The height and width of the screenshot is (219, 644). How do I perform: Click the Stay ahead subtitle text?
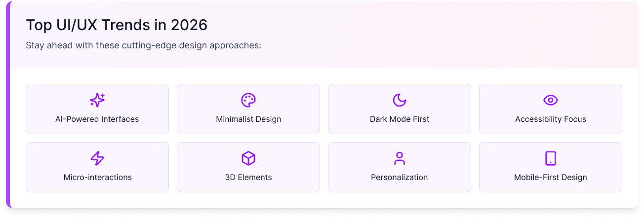[x=143, y=45]
